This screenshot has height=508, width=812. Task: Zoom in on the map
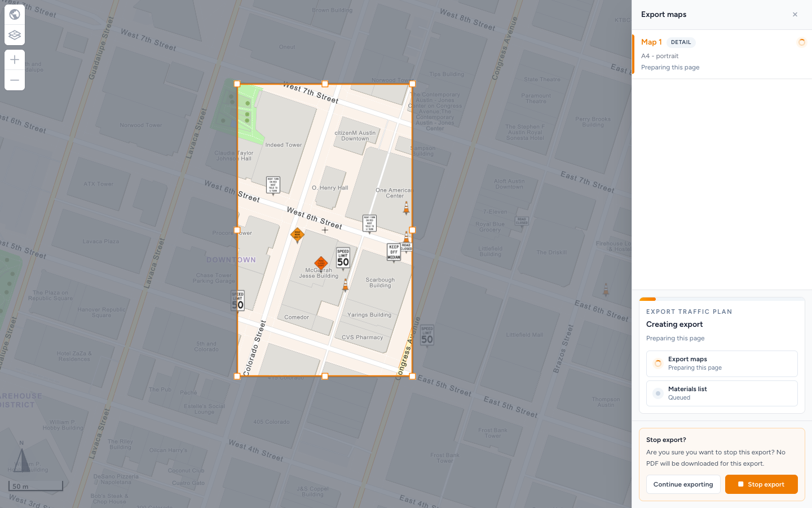[15, 60]
